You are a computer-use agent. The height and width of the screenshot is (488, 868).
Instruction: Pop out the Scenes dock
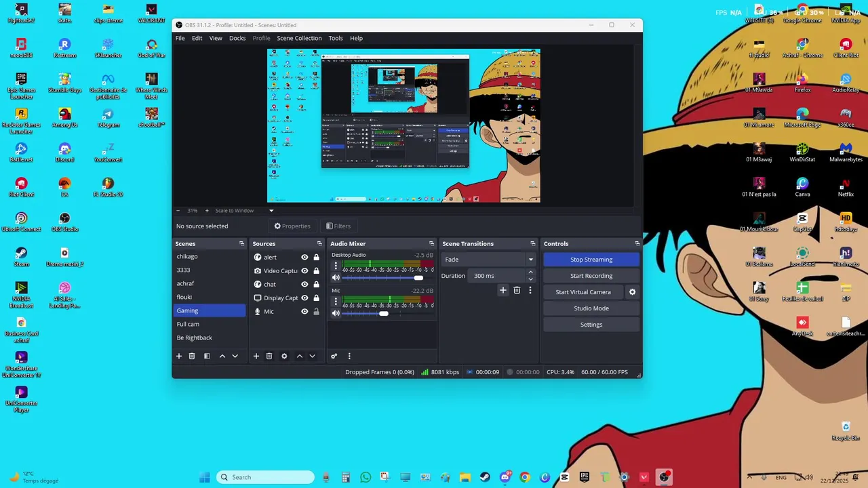click(x=241, y=243)
